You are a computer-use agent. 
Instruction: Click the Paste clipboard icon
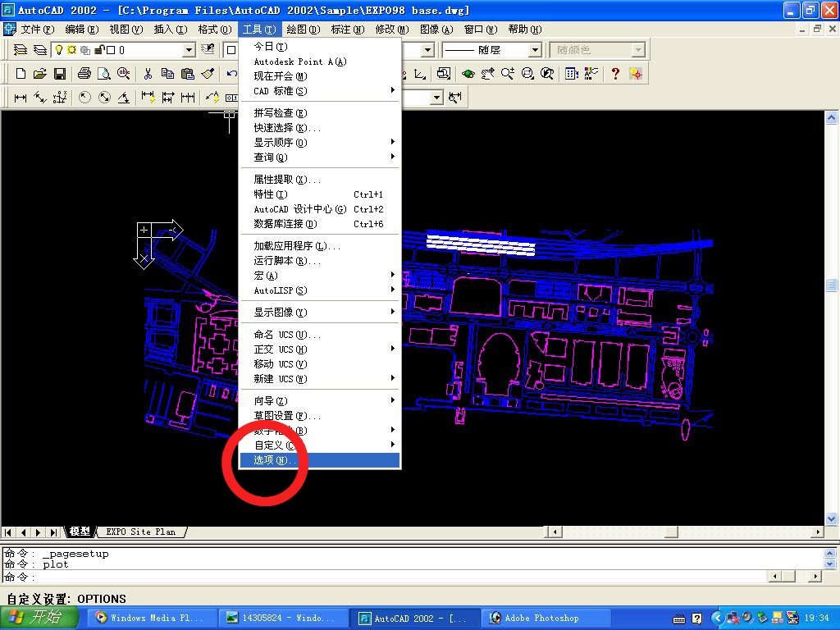(187, 74)
